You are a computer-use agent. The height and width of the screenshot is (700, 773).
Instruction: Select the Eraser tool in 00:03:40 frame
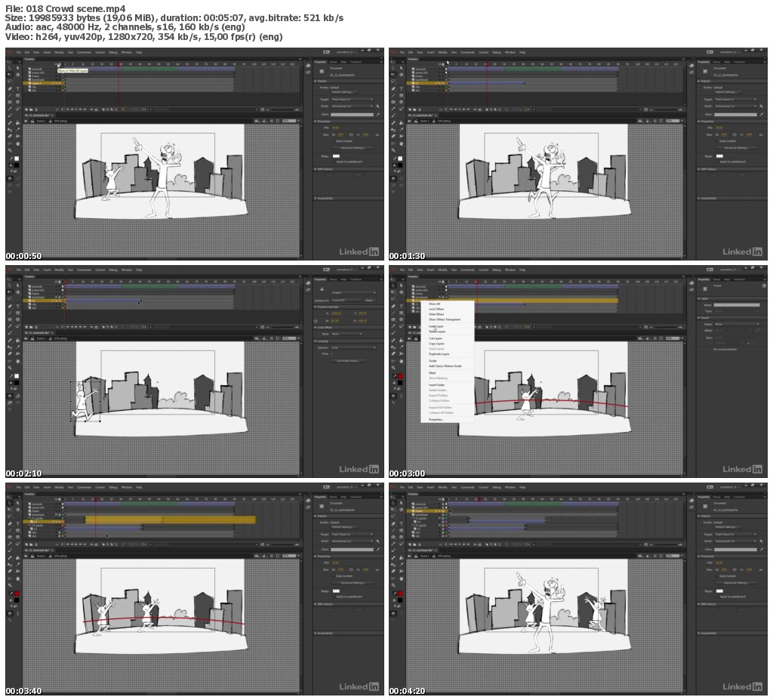pyautogui.click(x=9, y=571)
